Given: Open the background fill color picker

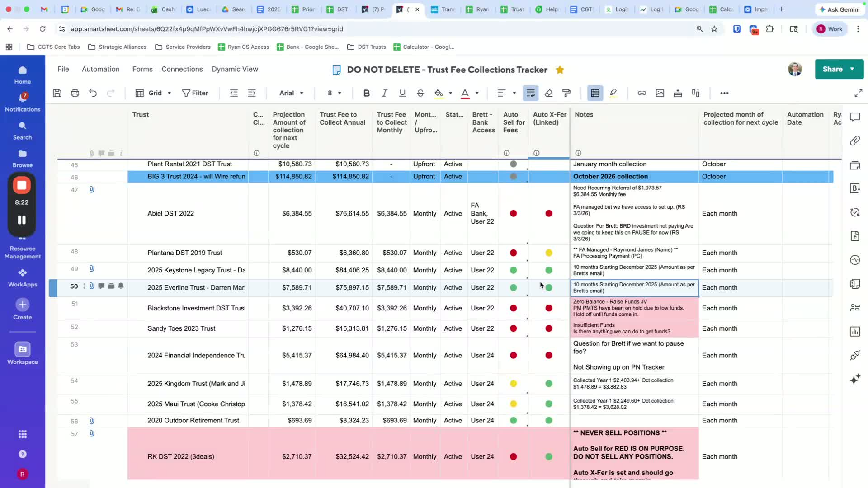Looking at the screenshot, I should pos(439,93).
